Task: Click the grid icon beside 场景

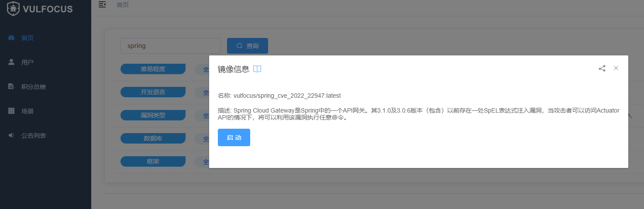Action: (x=12, y=111)
